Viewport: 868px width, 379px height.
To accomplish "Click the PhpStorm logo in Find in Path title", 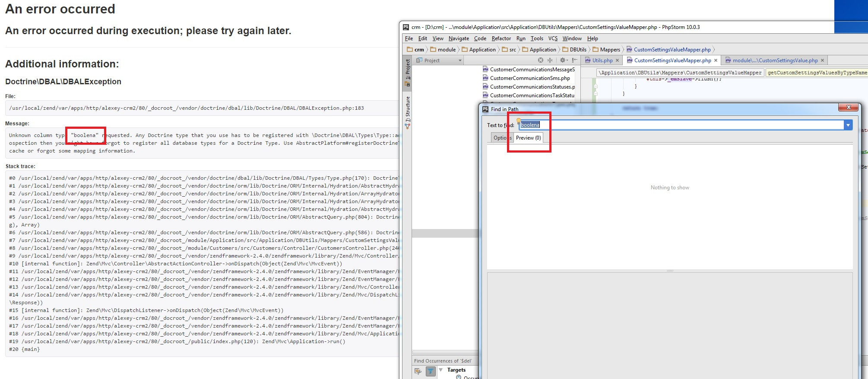I will click(485, 109).
